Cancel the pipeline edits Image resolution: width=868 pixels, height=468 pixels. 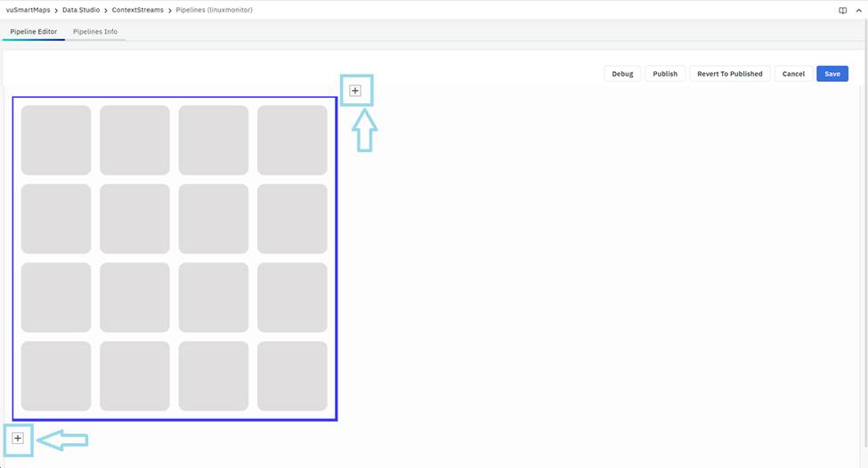793,74
